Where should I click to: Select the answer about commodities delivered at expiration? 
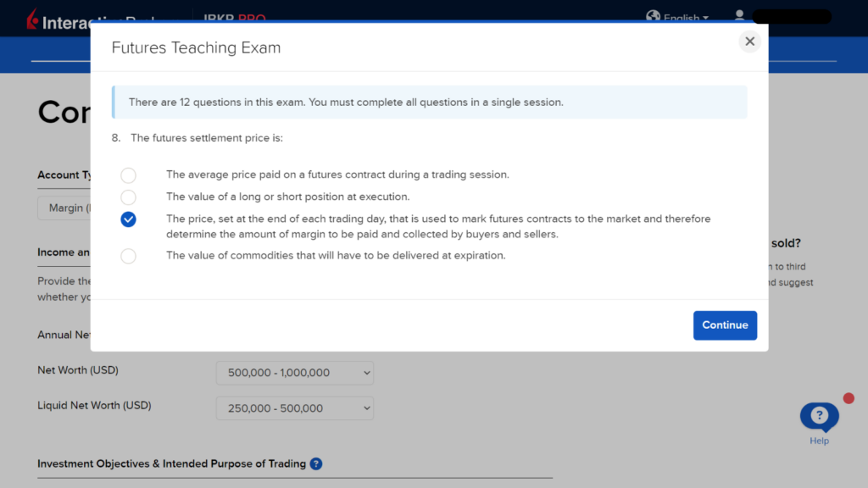[x=128, y=255]
